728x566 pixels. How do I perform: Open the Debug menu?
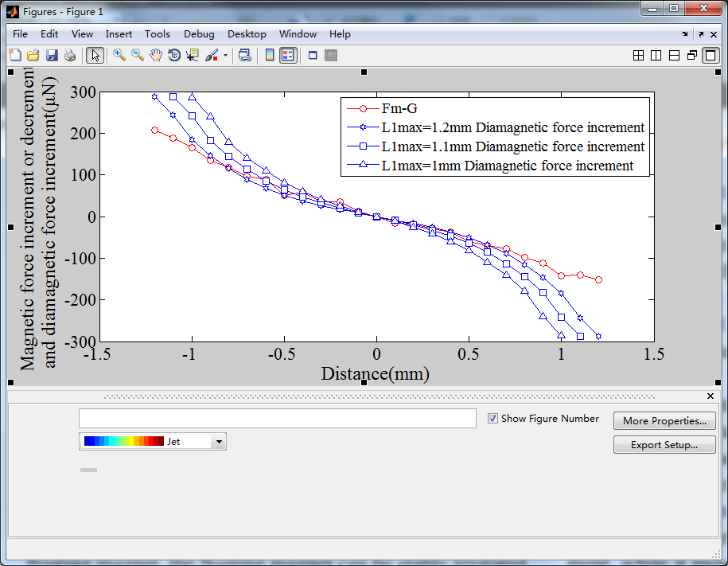(199, 34)
